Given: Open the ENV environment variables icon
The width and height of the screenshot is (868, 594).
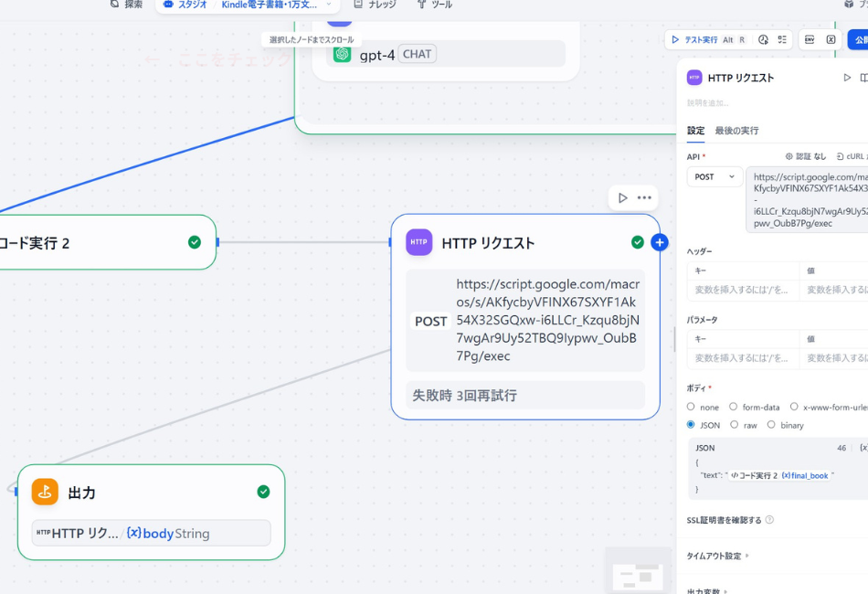Looking at the screenshot, I should pyautogui.click(x=810, y=40).
